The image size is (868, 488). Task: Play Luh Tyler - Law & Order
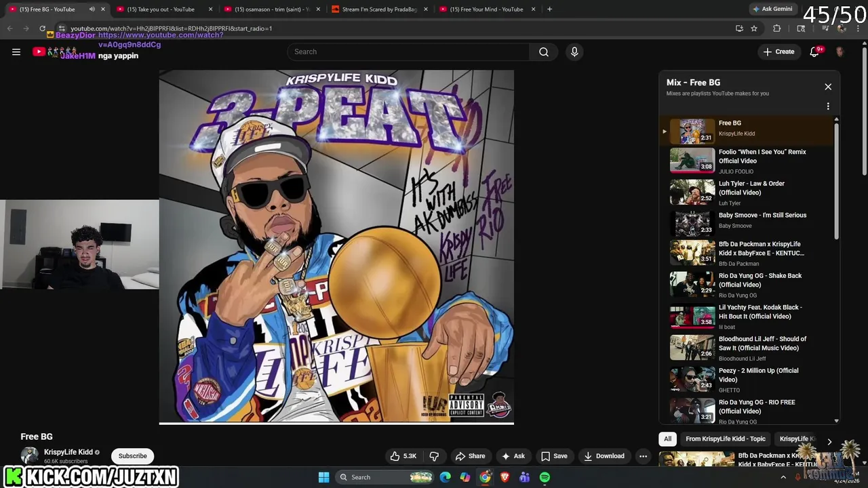[x=749, y=192]
